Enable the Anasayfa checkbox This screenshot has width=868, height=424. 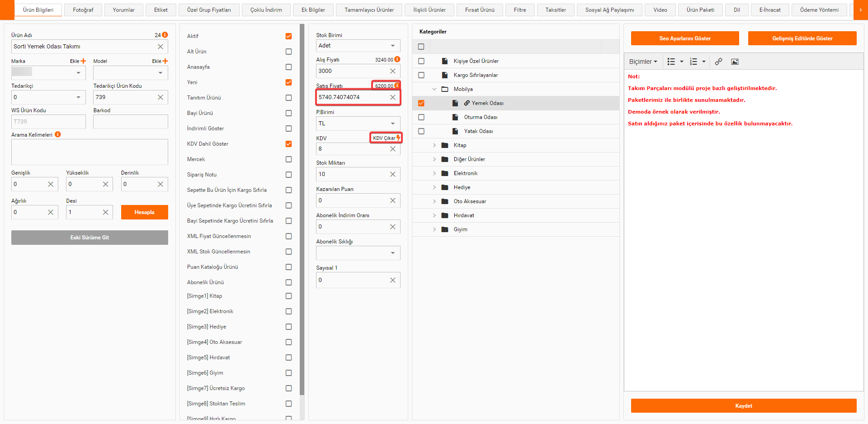pyautogui.click(x=288, y=67)
